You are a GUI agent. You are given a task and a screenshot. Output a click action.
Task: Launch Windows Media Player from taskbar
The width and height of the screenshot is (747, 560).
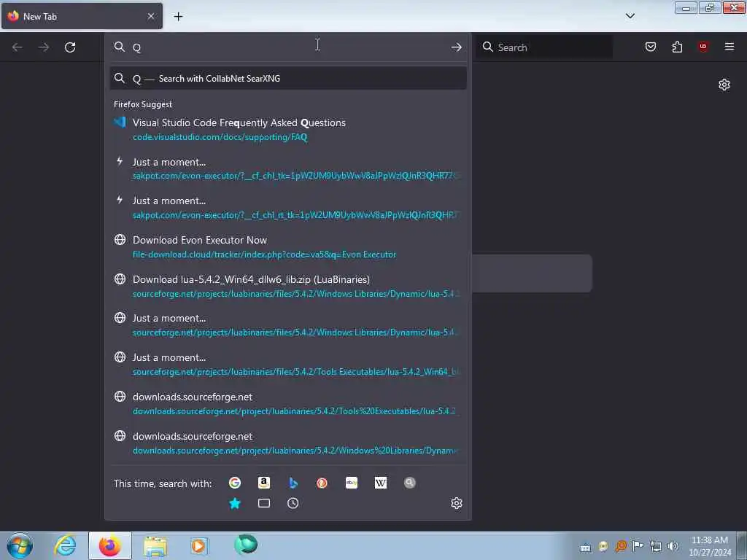click(x=199, y=545)
